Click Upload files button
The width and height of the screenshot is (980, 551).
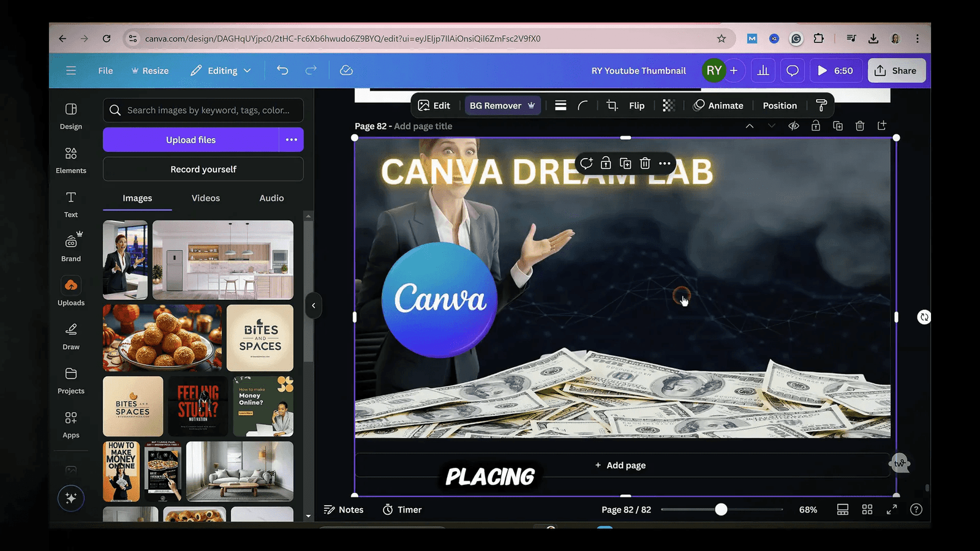(x=190, y=140)
